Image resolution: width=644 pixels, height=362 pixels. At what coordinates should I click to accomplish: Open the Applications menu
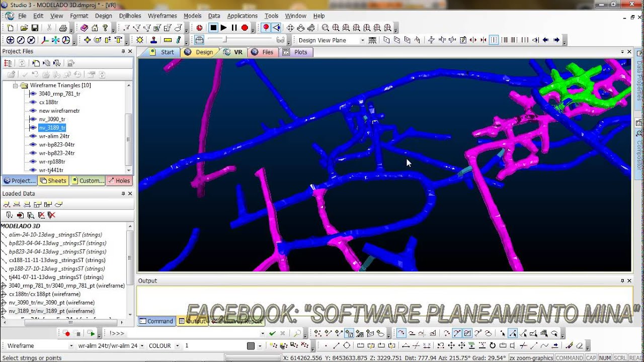[243, 16]
